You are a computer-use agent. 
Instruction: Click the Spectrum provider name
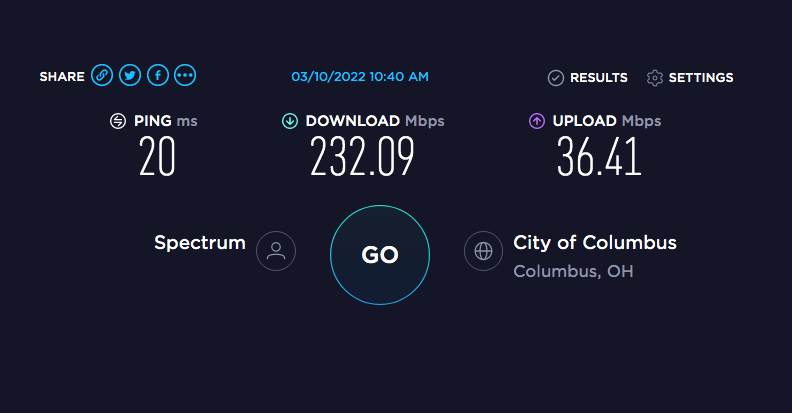click(x=200, y=243)
